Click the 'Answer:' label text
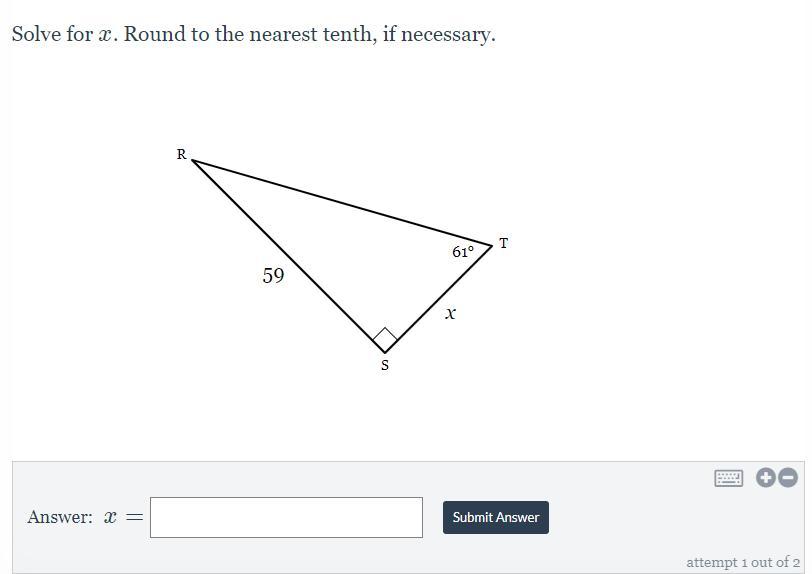812x574 pixels. coord(60,517)
